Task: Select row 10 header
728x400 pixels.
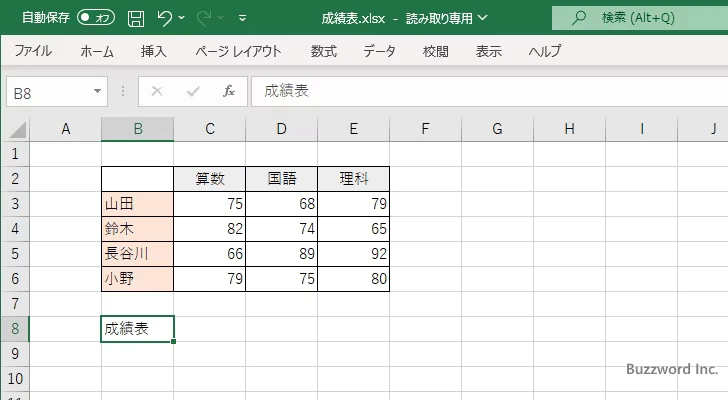Action: [15, 379]
